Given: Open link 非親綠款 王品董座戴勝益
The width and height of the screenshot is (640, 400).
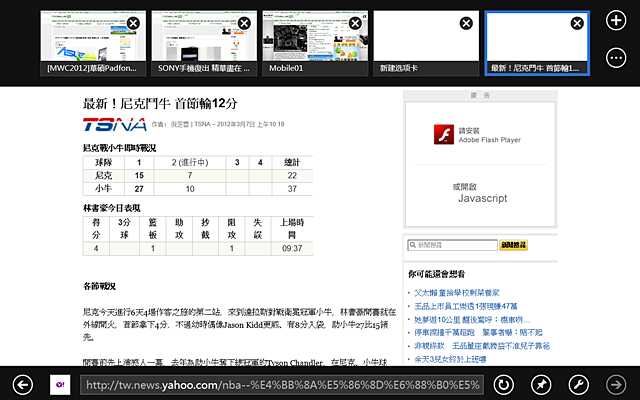Looking at the screenshot, I should pos(482,346).
